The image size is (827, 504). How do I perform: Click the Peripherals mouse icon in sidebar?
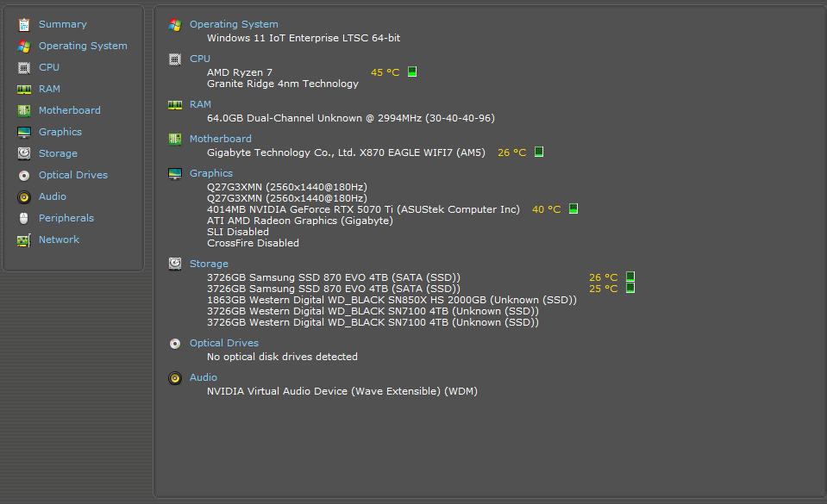coord(24,218)
